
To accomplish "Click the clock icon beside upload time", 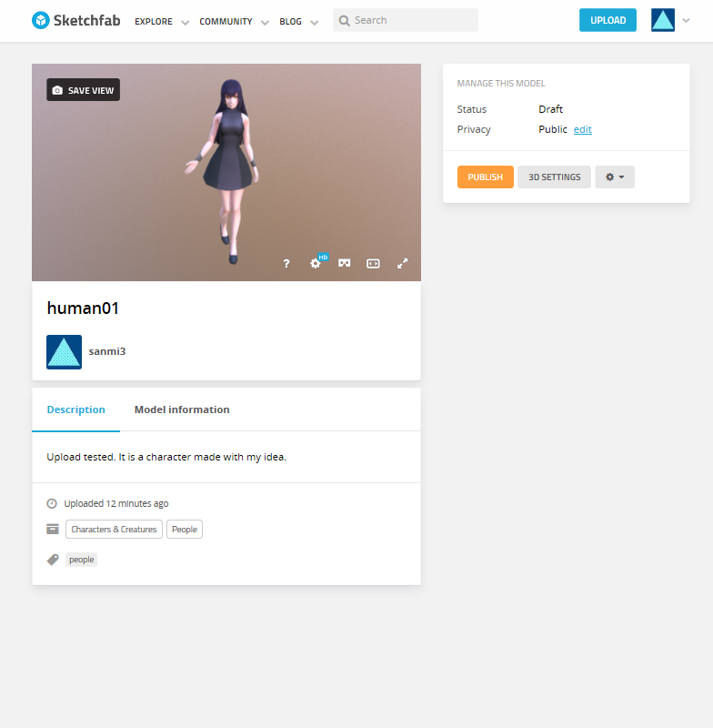I will (52, 503).
